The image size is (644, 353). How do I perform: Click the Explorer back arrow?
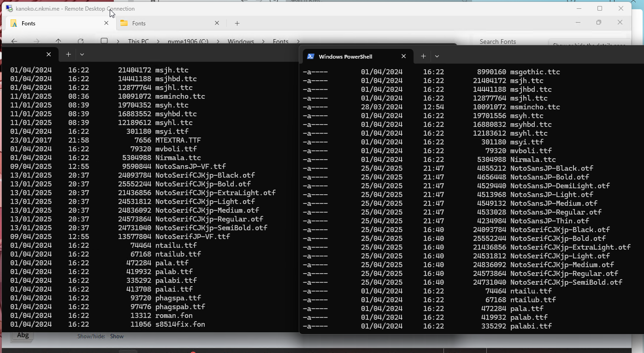(x=14, y=42)
